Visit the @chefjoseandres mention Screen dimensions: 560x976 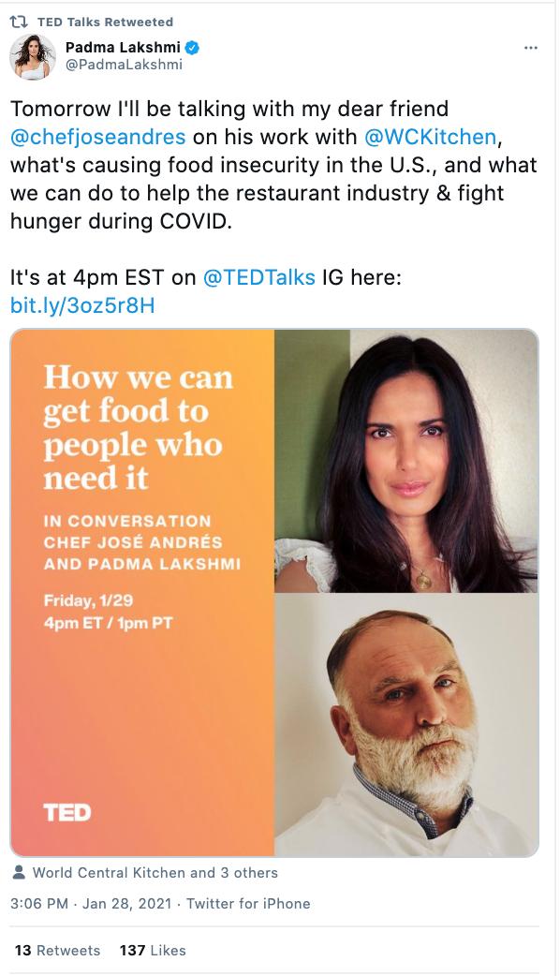(98, 137)
